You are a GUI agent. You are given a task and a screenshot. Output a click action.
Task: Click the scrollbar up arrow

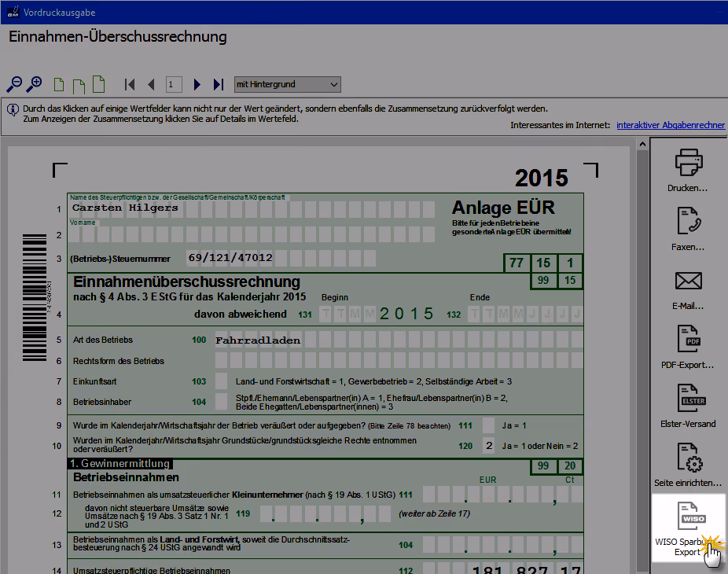[x=642, y=144]
